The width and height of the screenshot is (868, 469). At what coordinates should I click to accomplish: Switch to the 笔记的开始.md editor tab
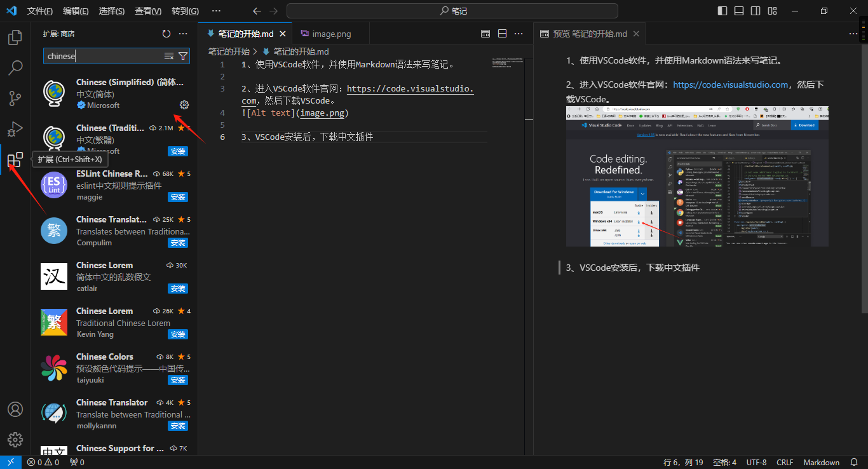pos(247,34)
